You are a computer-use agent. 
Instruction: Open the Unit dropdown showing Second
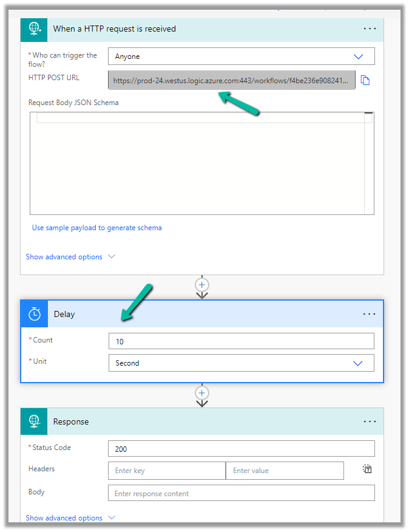242,363
